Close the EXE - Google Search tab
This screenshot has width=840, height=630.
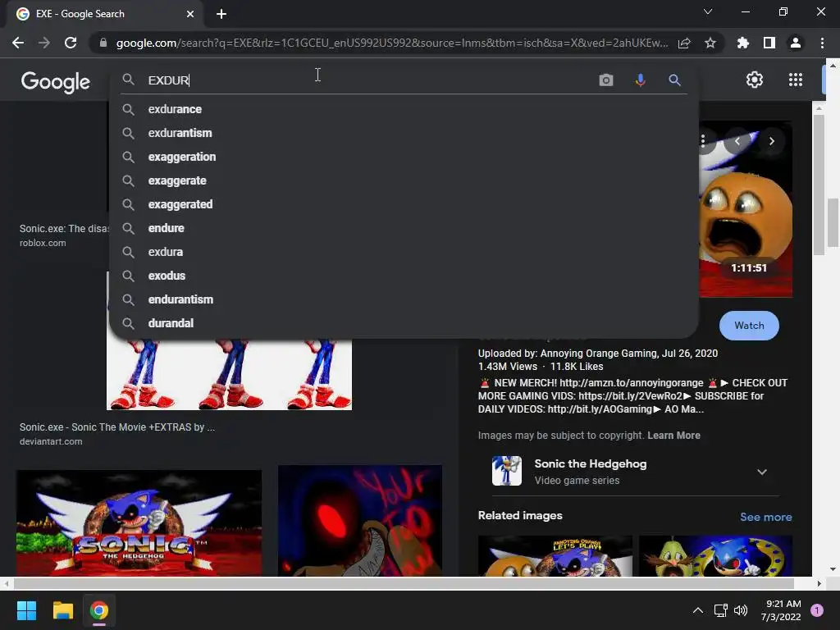tap(190, 14)
